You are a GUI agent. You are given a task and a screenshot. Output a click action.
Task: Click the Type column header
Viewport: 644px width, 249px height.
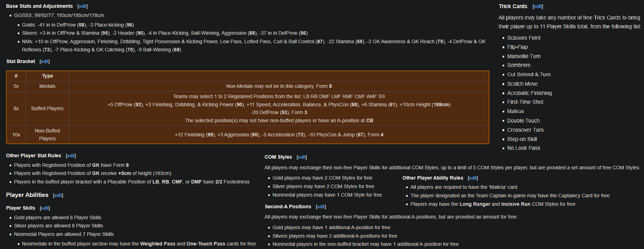(48, 76)
